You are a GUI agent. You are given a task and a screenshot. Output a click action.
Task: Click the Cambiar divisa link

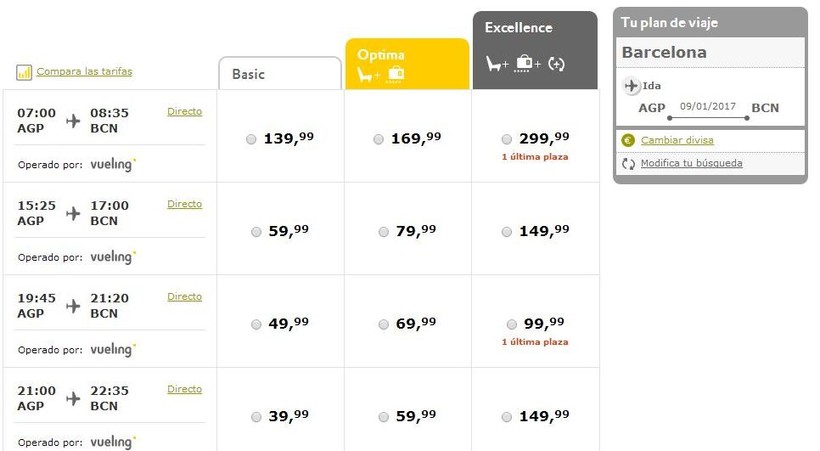pyautogui.click(x=677, y=141)
